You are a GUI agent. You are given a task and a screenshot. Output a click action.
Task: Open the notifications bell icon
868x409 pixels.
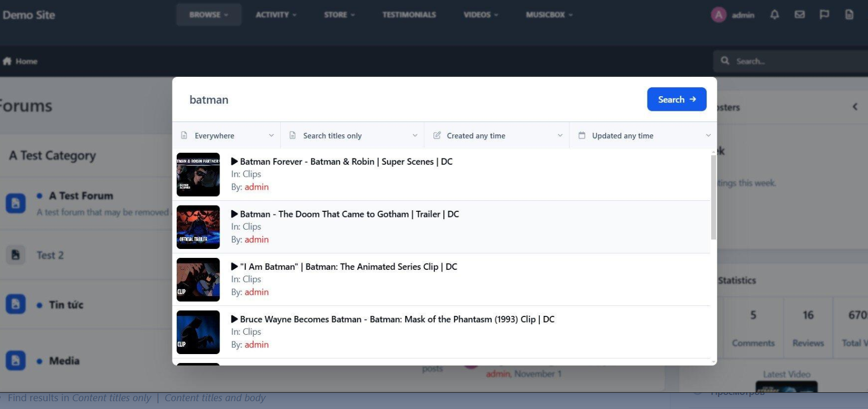774,15
